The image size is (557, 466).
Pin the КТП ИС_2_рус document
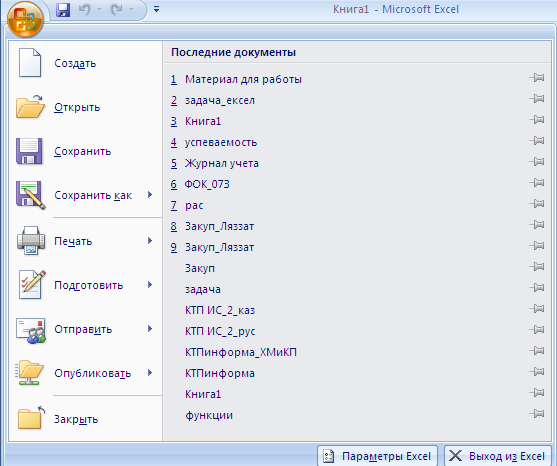pos(537,330)
